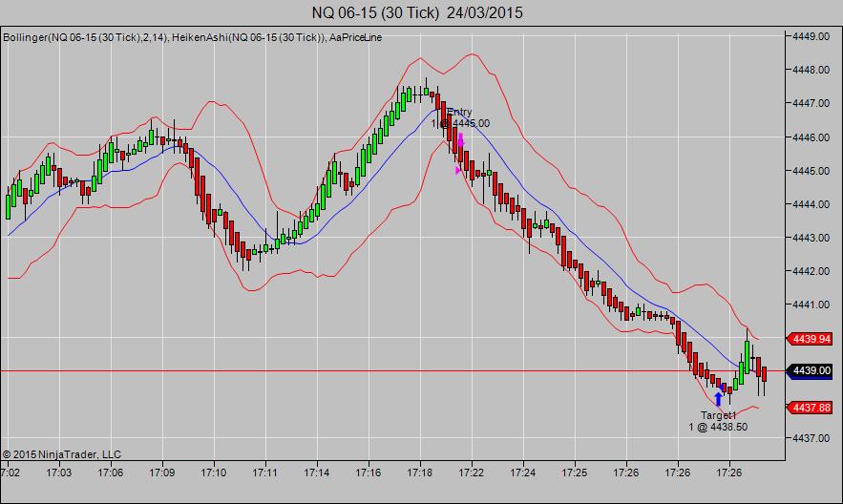
Task: Click the 17:25 time axis label
Action: click(x=574, y=472)
